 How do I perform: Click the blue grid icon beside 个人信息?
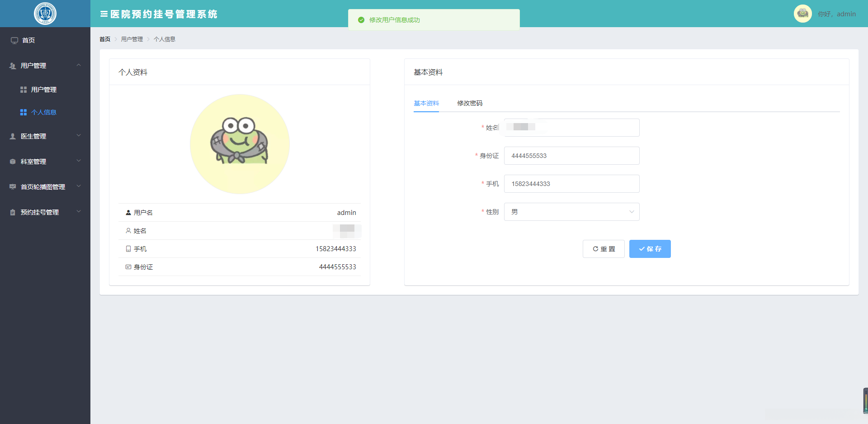(x=24, y=112)
